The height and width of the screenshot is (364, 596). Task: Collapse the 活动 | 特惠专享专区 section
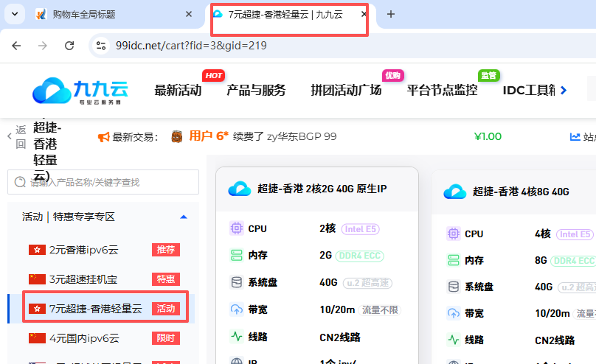pos(184,217)
